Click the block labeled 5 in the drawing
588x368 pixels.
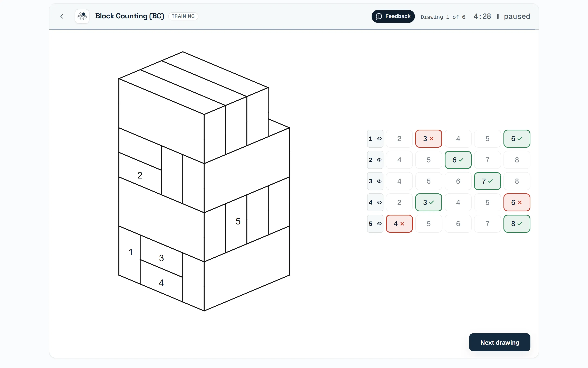tap(236, 224)
